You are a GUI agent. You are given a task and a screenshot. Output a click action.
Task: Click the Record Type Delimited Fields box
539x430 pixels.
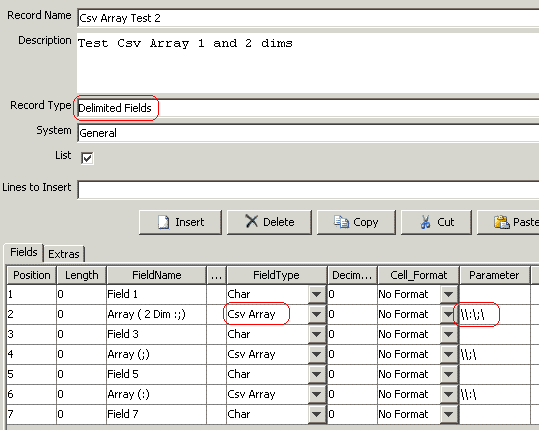(x=308, y=108)
